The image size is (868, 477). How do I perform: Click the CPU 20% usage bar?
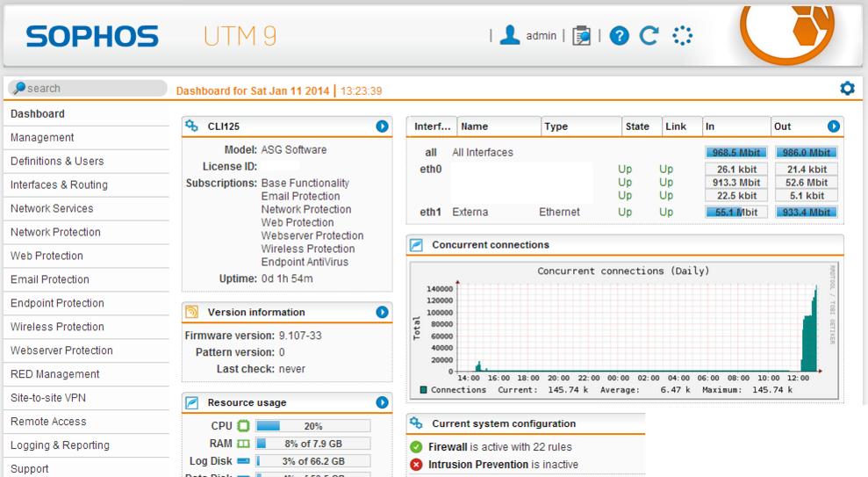pos(312,426)
